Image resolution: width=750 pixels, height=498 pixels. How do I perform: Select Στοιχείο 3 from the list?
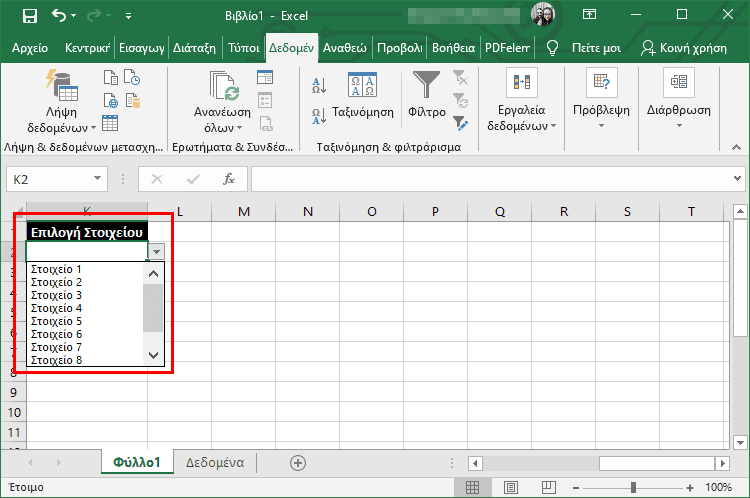pyautogui.click(x=56, y=295)
